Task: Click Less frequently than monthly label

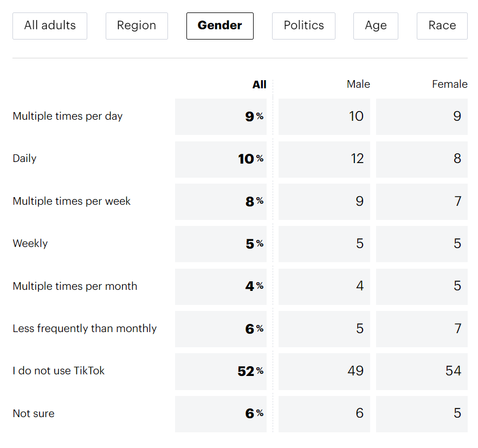Action: (x=85, y=328)
